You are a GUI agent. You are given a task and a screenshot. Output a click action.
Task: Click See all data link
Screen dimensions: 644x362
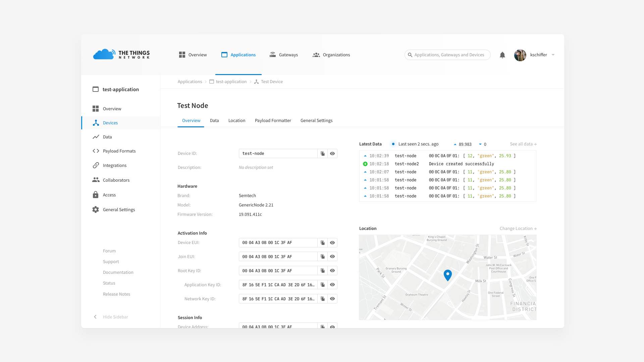pyautogui.click(x=523, y=144)
